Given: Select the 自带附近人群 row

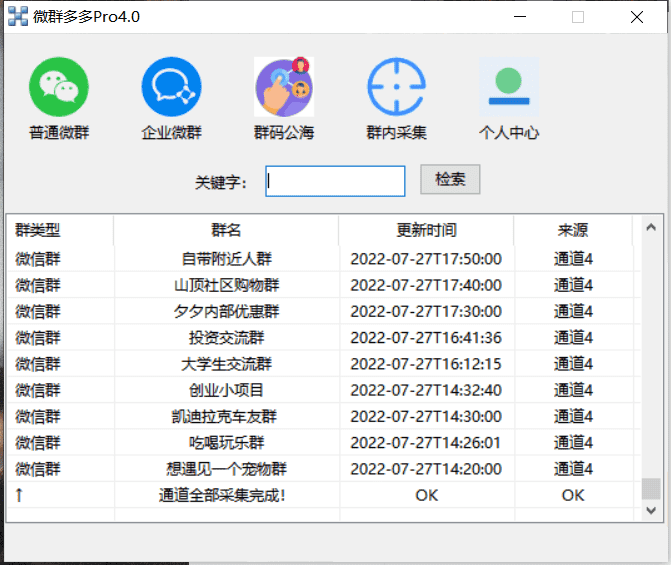Looking at the screenshot, I should (x=226, y=258).
